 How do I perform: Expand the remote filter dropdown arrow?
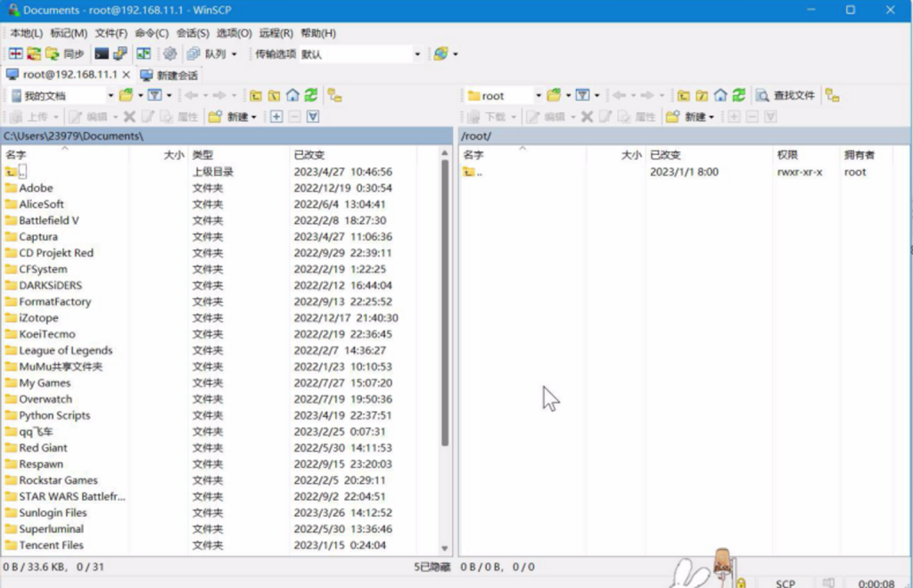tap(596, 95)
